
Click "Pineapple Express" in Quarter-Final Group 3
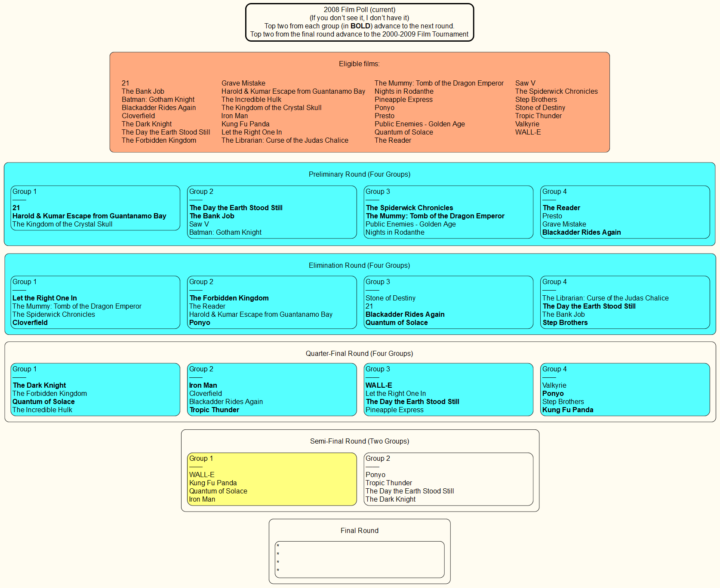394,410
